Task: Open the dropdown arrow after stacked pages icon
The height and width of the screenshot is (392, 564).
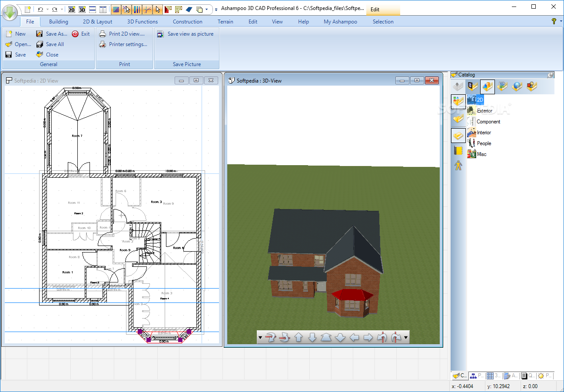Action: (206, 9)
